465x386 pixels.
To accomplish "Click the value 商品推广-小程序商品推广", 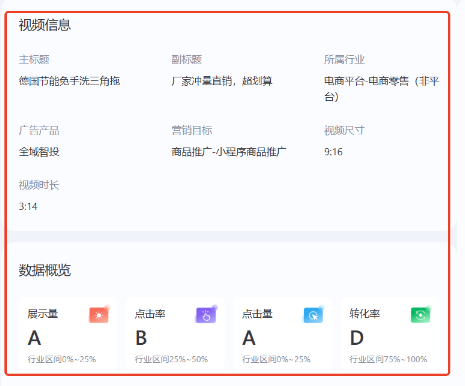I will coord(229,152).
